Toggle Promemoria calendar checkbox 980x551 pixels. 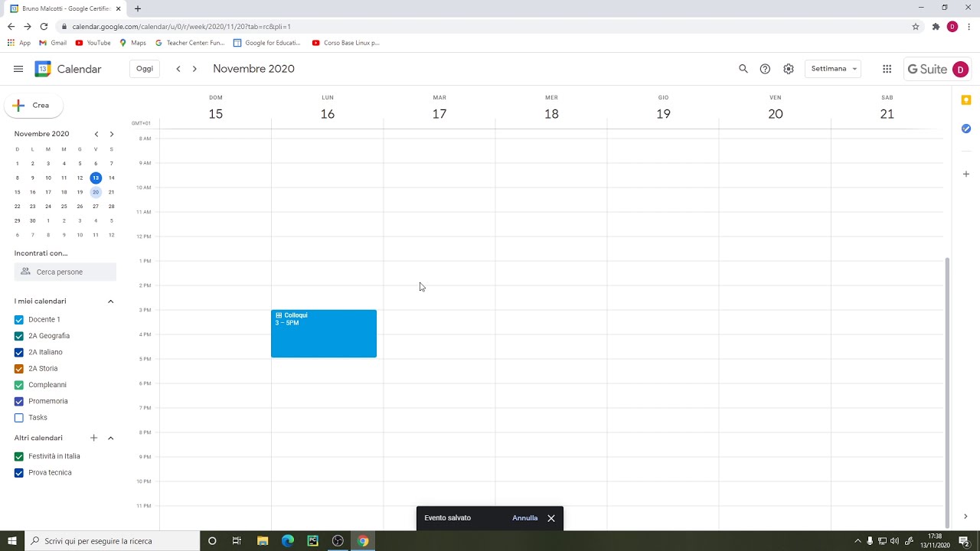19,401
